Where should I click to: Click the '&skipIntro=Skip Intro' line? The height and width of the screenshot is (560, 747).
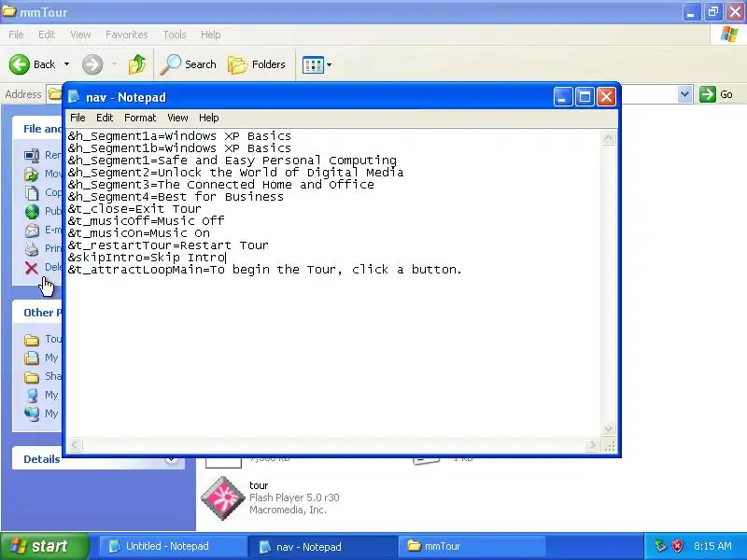point(147,258)
